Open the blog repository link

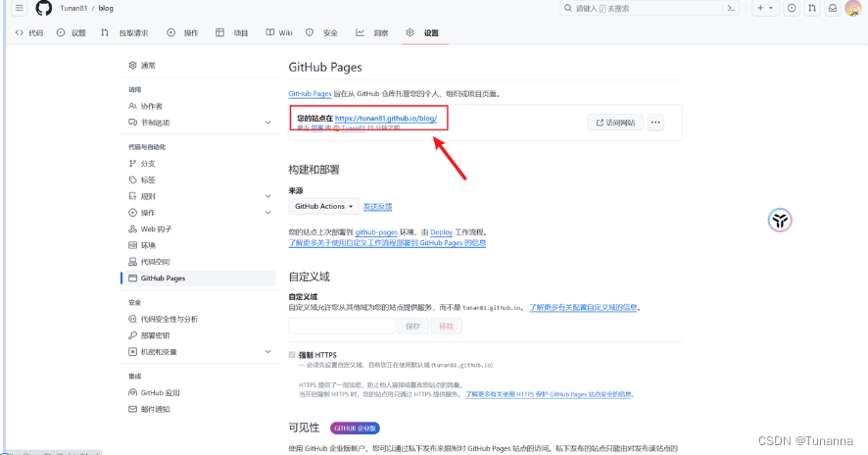pos(106,8)
